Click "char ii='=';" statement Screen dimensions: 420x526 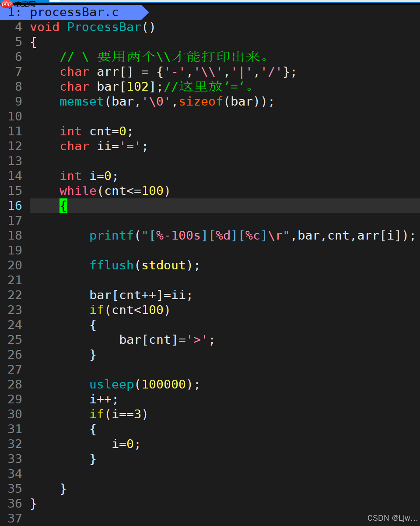pos(104,146)
